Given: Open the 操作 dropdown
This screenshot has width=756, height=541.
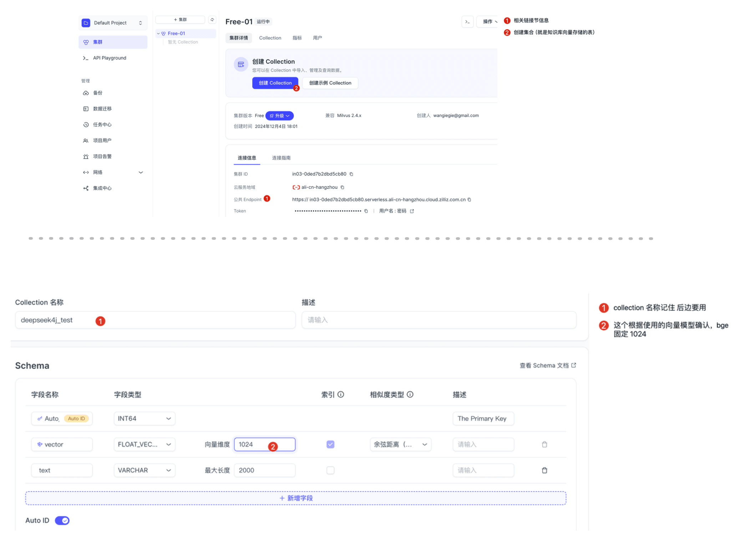Looking at the screenshot, I should coord(488,22).
